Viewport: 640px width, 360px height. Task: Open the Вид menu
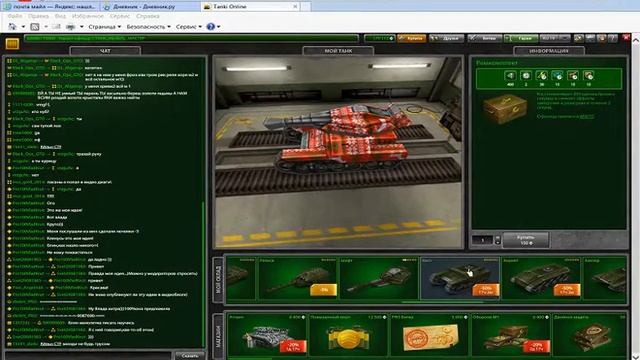point(60,16)
